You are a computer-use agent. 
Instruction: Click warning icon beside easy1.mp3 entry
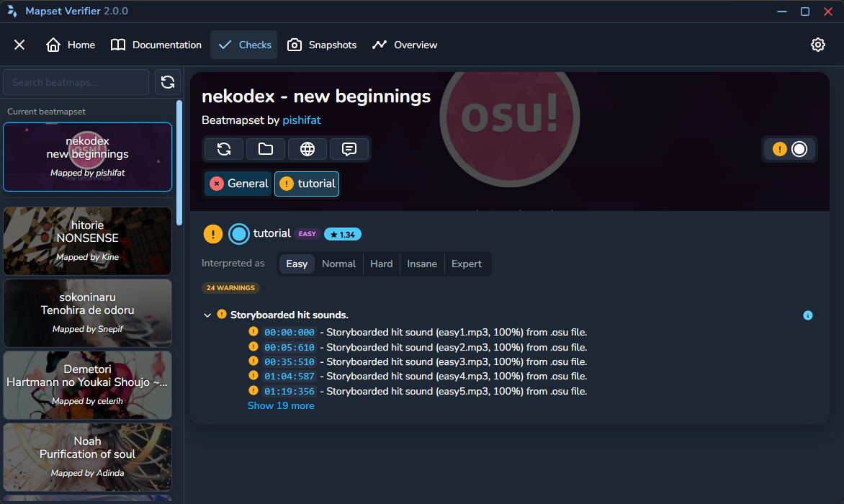[x=253, y=331]
